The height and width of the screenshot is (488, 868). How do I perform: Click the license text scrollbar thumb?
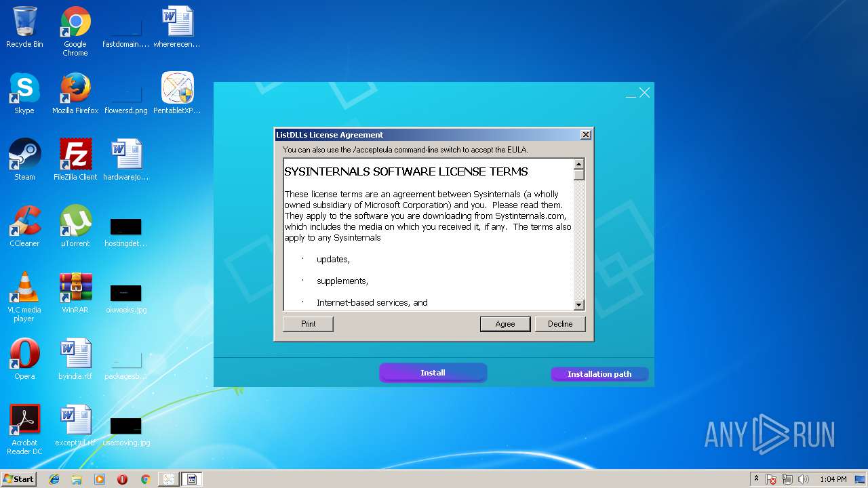coord(579,175)
